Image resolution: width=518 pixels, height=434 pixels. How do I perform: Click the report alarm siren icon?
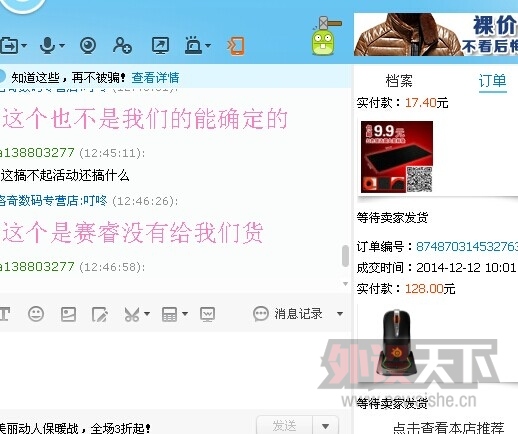click(x=193, y=45)
